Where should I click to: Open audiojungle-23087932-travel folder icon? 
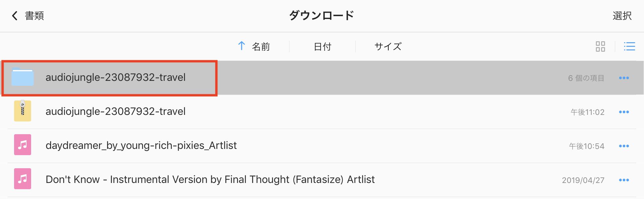(23, 77)
